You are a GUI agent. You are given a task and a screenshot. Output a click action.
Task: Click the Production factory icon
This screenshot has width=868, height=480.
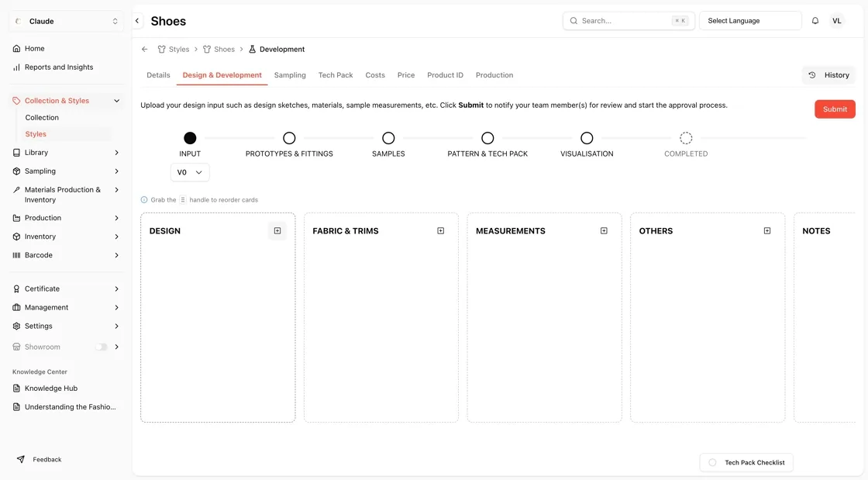16,218
